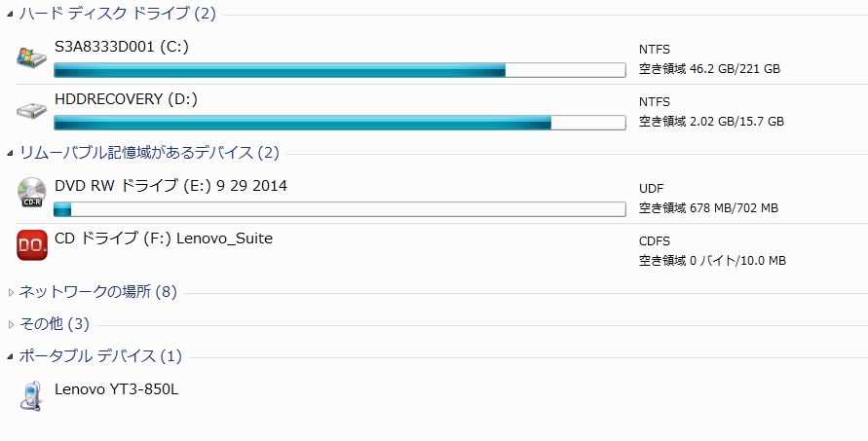Click the ハード ディスク ドライブ (2) header text
The height and width of the screenshot is (441, 868).
pos(117,14)
